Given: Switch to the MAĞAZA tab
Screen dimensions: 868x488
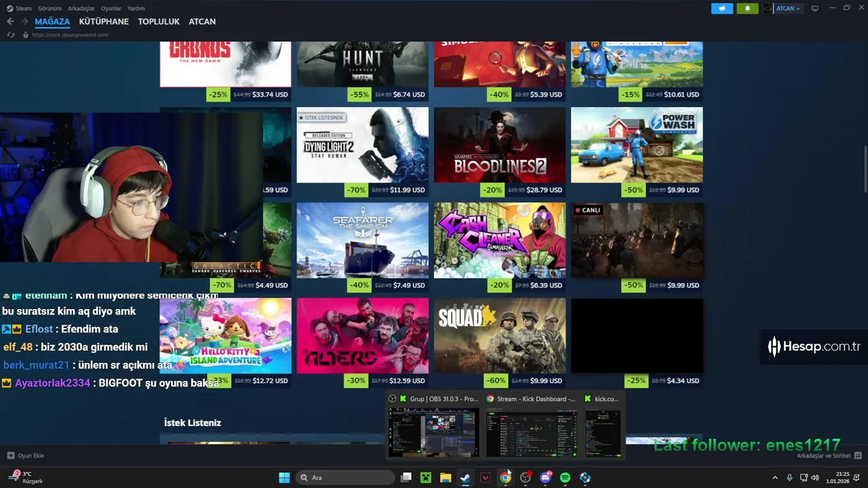Looking at the screenshot, I should coord(52,22).
